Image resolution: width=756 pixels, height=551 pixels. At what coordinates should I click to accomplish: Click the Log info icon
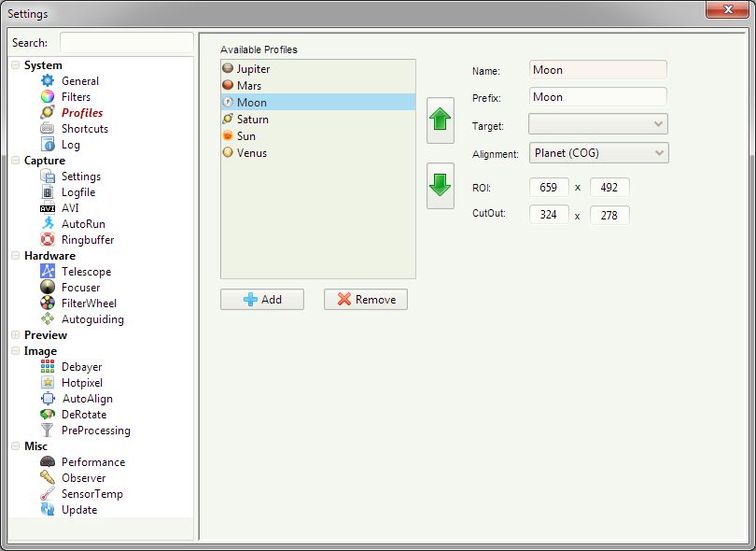pos(48,144)
